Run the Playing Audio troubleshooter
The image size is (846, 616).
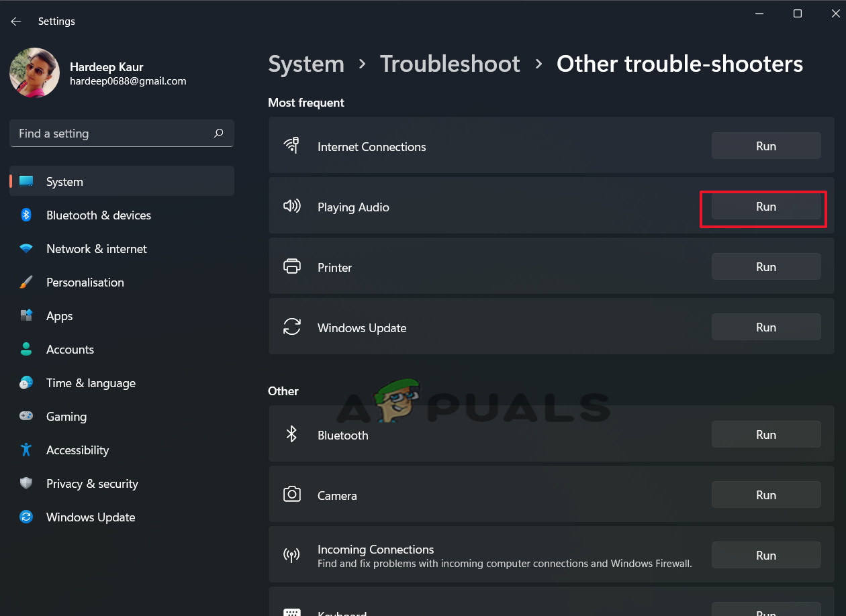coord(765,207)
